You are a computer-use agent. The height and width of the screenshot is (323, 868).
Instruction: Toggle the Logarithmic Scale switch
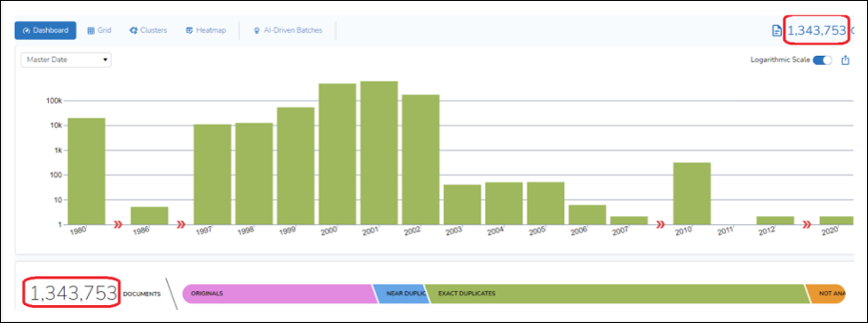822,60
